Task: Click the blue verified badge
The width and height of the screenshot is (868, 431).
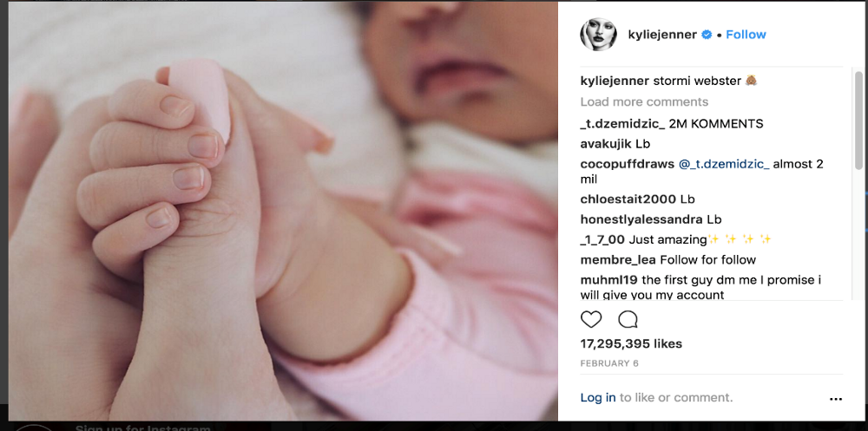Action: (707, 35)
